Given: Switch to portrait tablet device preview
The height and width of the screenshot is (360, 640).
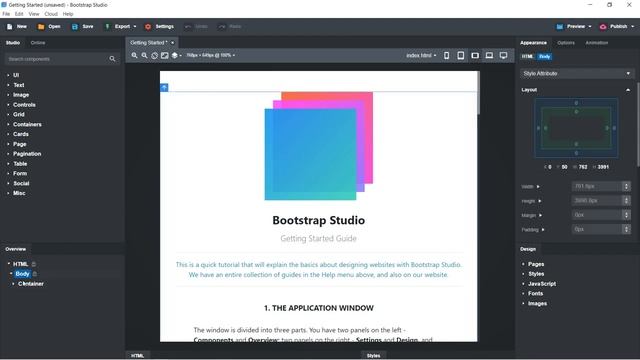Looking at the screenshot, I should 461,55.
